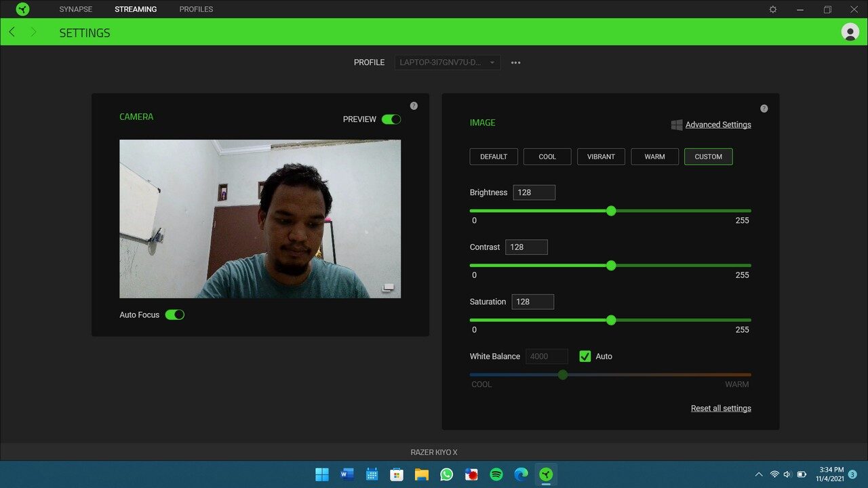The image size is (868, 488).
Task: Expand hidden icons in the system tray
Action: tap(759, 474)
